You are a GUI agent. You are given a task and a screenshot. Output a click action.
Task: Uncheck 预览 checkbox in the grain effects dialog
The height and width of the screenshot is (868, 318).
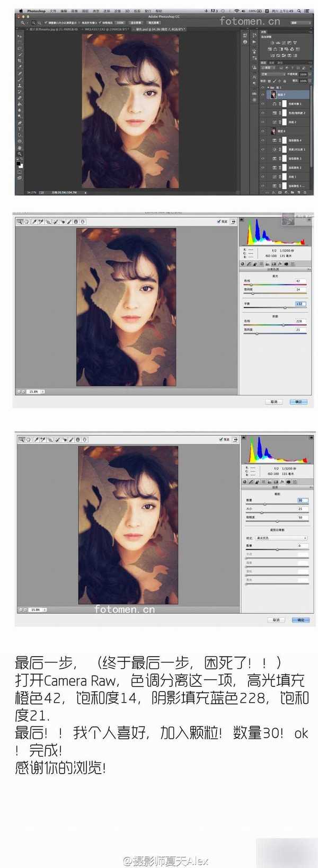tap(221, 439)
